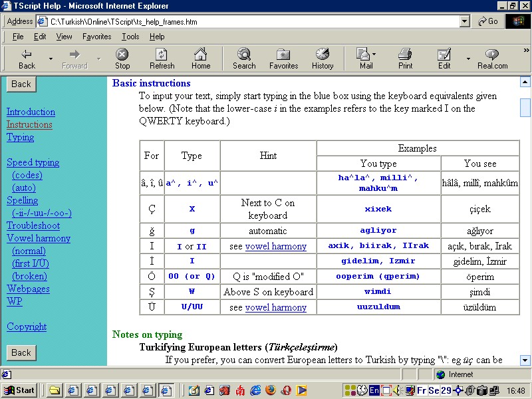Expand the Back button history arrow

pyautogui.click(x=51, y=59)
